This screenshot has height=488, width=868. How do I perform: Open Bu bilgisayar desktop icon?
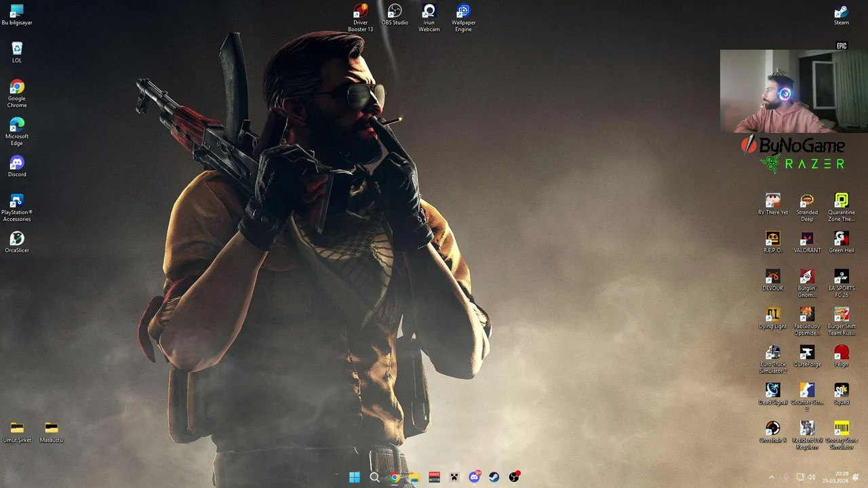click(x=17, y=15)
